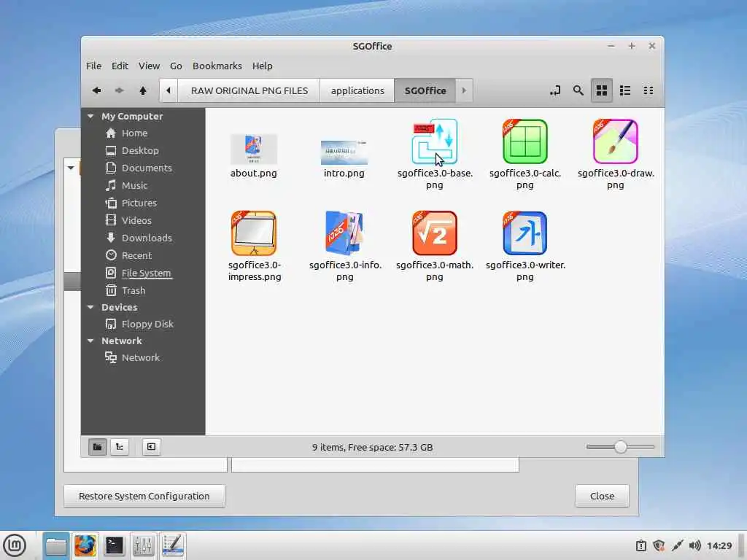Go back with the left arrow button
This screenshot has height=560, width=747.
point(97,90)
